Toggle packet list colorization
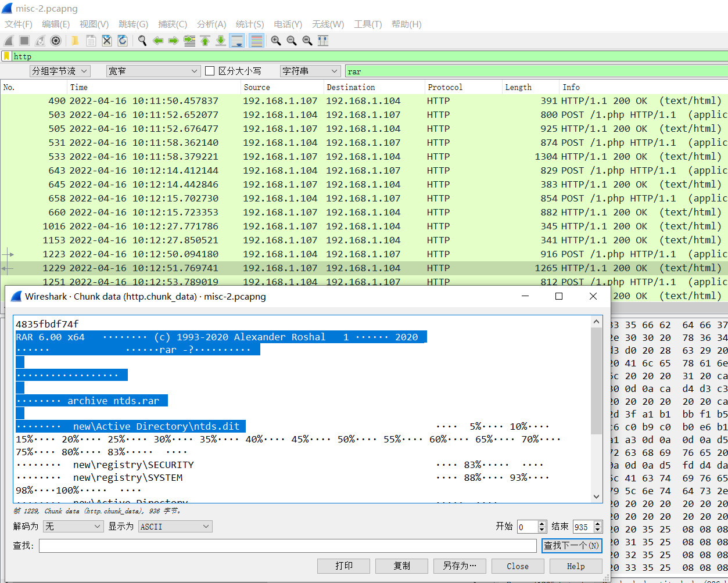The width and height of the screenshot is (728, 583). [256, 41]
